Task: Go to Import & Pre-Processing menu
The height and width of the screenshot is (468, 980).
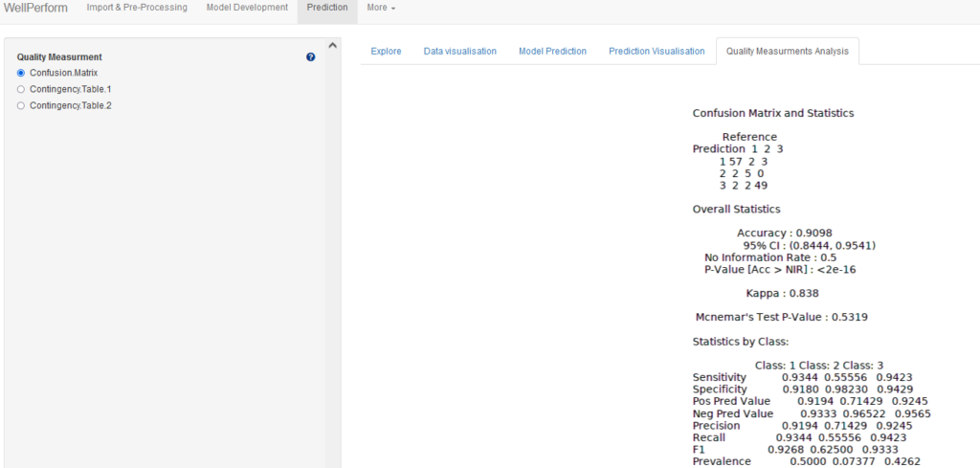Action: (137, 8)
